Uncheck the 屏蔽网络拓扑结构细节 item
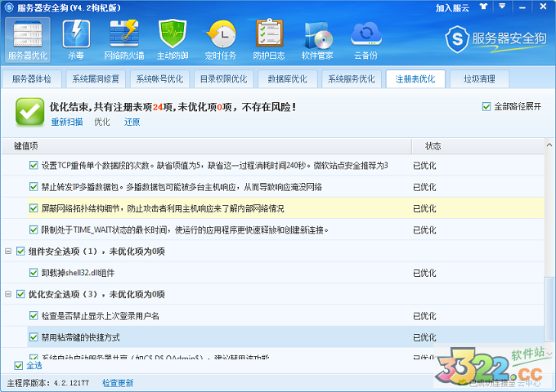Screen dimensions: 556x392 34,208
